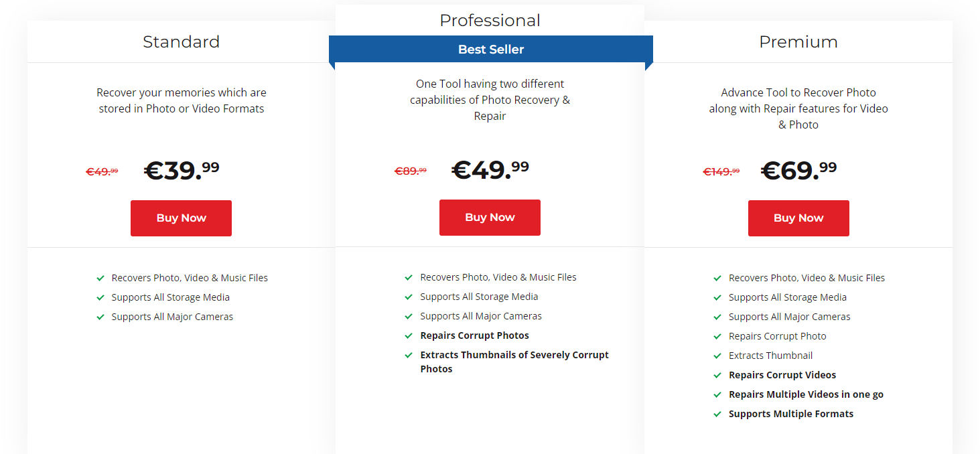This screenshot has height=454, width=980.
Task: Click checkmark next to Repairs Multiple Videos in one go
Action: [717, 395]
